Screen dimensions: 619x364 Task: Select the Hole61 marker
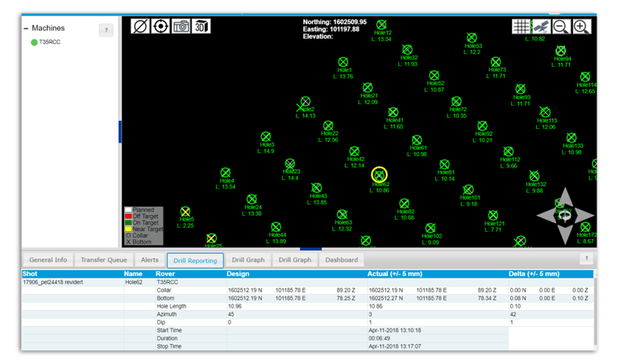pyautogui.click(x=417, y=140)
